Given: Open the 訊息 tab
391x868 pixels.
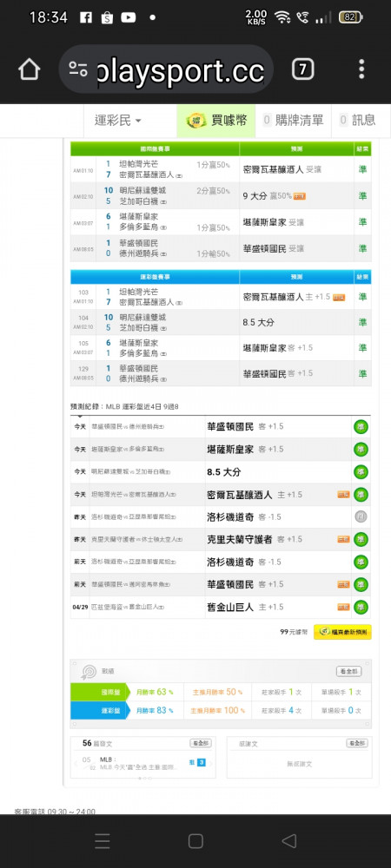Looking at the screenshot, I should pos(357,120).
